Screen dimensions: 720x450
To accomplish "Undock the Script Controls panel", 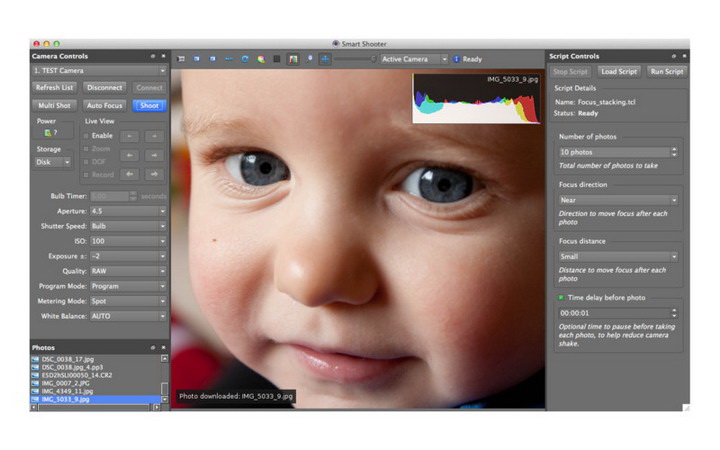I will coord(674,56).
